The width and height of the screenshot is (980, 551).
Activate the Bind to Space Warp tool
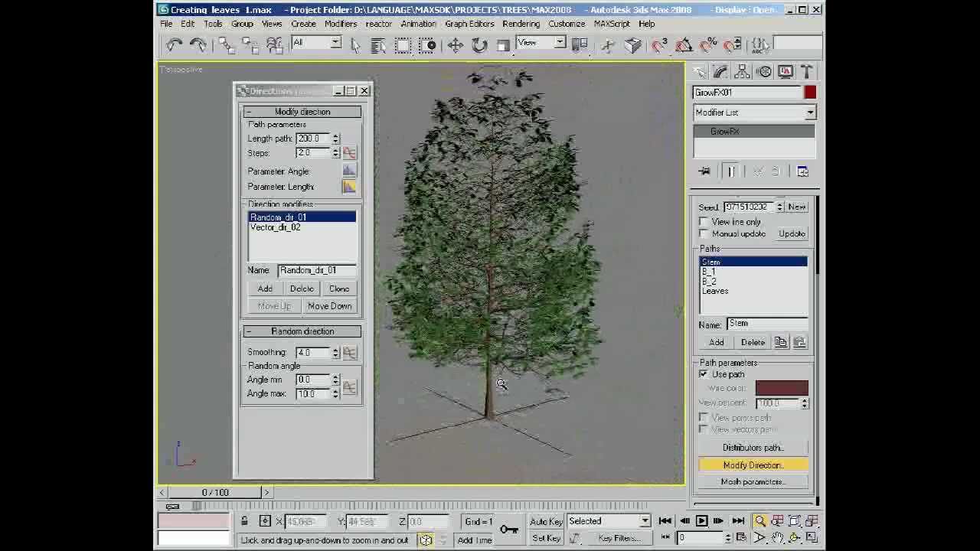tap(274, 45)
